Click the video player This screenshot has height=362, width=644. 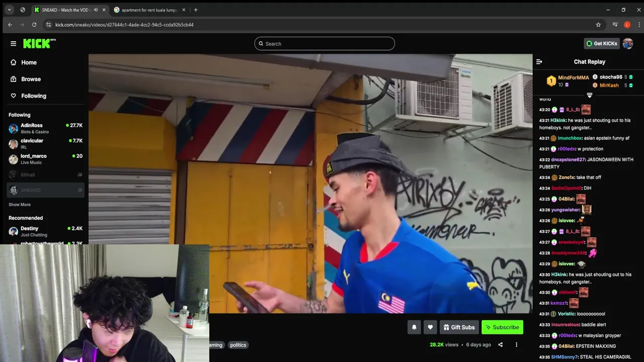click(x=310, y=184)
